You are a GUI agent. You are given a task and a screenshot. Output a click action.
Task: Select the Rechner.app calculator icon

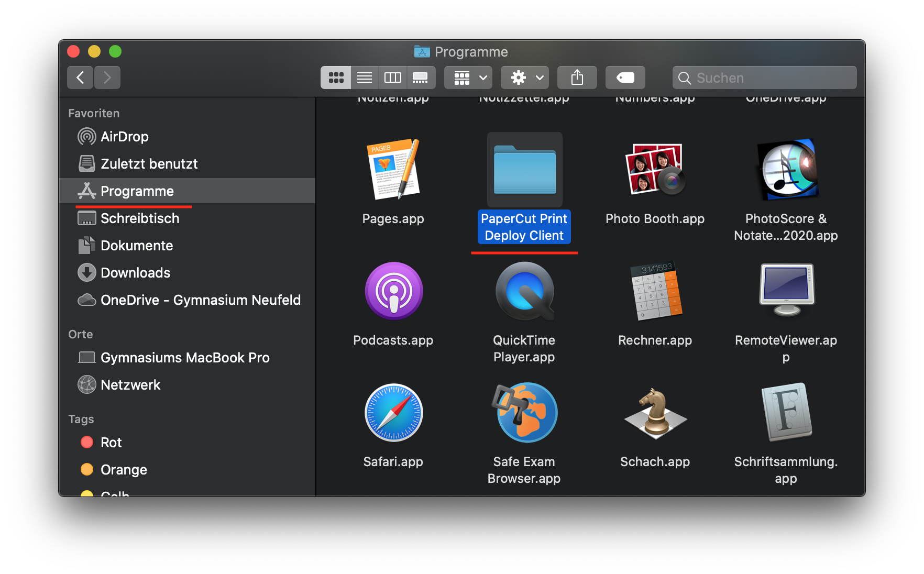click(x=655, y=291)
